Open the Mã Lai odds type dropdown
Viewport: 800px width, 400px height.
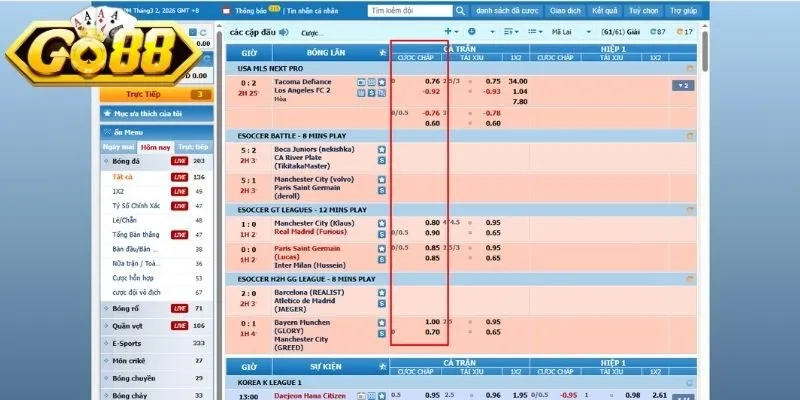point(571,32)
